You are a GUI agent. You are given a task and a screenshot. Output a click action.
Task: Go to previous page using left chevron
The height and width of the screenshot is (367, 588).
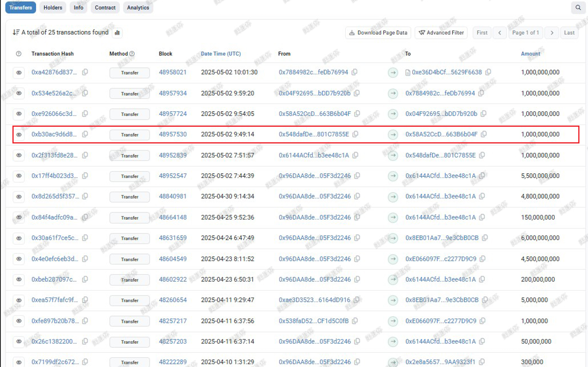pos(499,33)
